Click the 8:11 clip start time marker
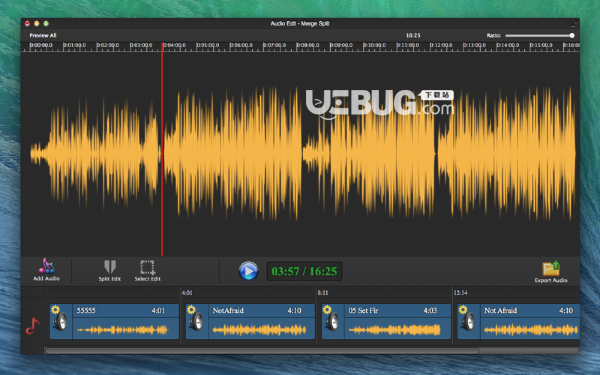This screenshot has height=375, width=600. [323, 293]
